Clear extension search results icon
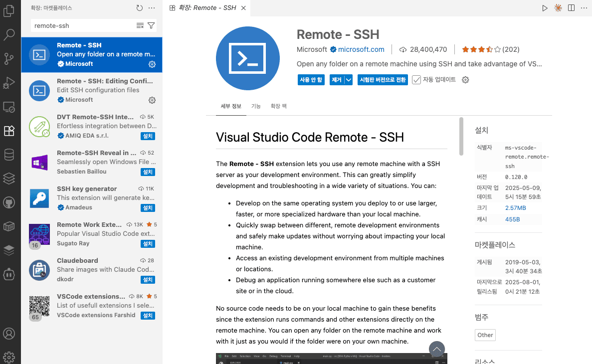Image resolution: width=592 pixels, height=364 pixels. point(140,25)
